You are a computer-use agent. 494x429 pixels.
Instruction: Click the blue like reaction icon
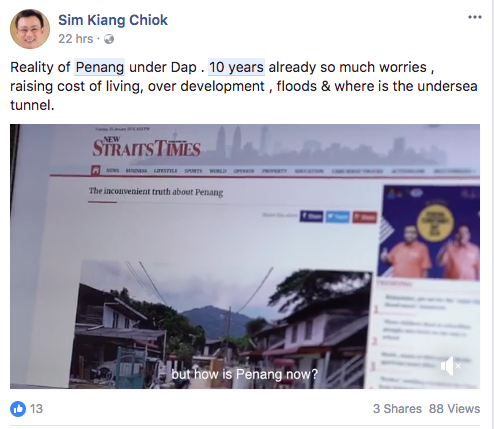pos(18,409)
